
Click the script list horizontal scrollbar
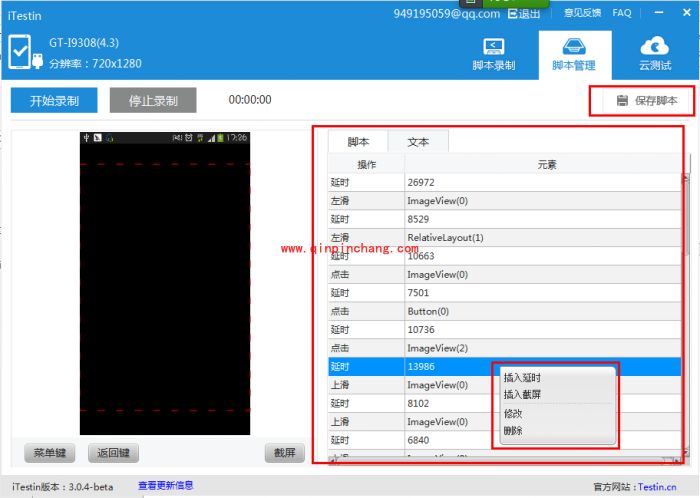click(504, 461)
